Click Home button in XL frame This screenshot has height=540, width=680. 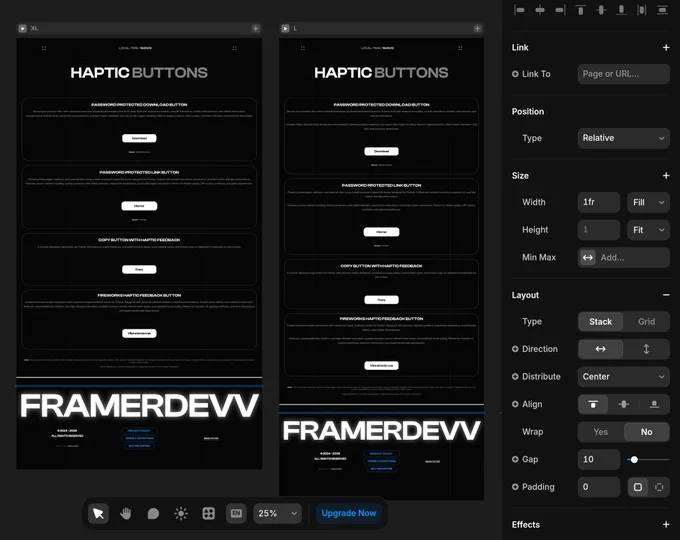pos(139,206)
